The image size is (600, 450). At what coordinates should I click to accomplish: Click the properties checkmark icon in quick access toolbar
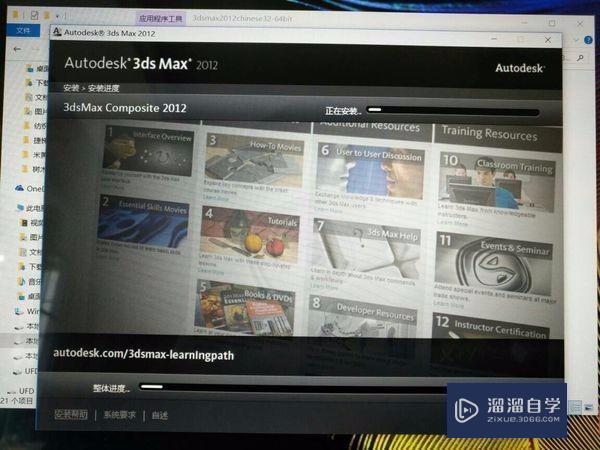point(34,15)
